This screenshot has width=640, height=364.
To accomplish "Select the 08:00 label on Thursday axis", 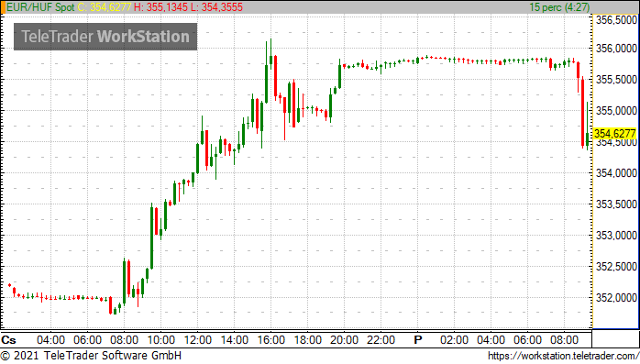I will pos(124,340).
